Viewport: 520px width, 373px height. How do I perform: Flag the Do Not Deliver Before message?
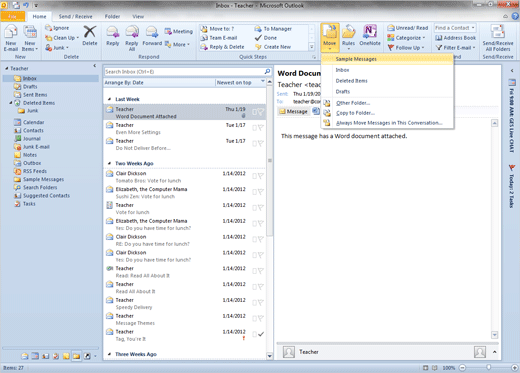pyautogui.click(x=261, y=144)
